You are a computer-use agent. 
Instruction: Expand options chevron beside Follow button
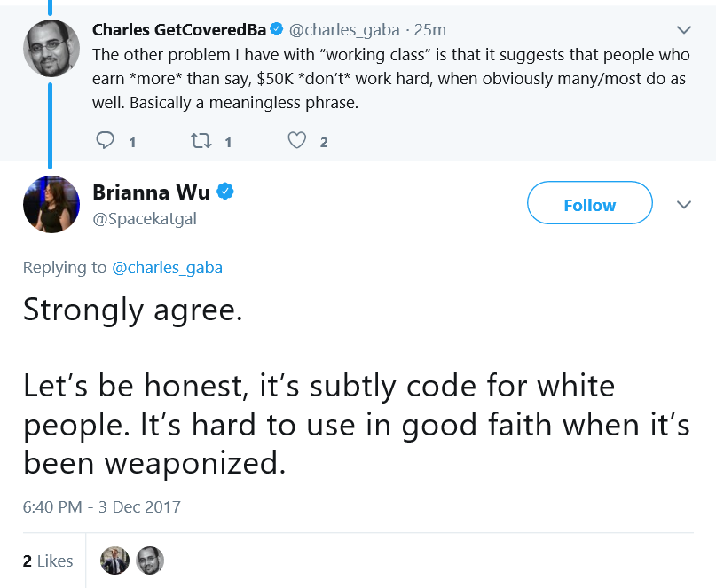pos(683,205)
